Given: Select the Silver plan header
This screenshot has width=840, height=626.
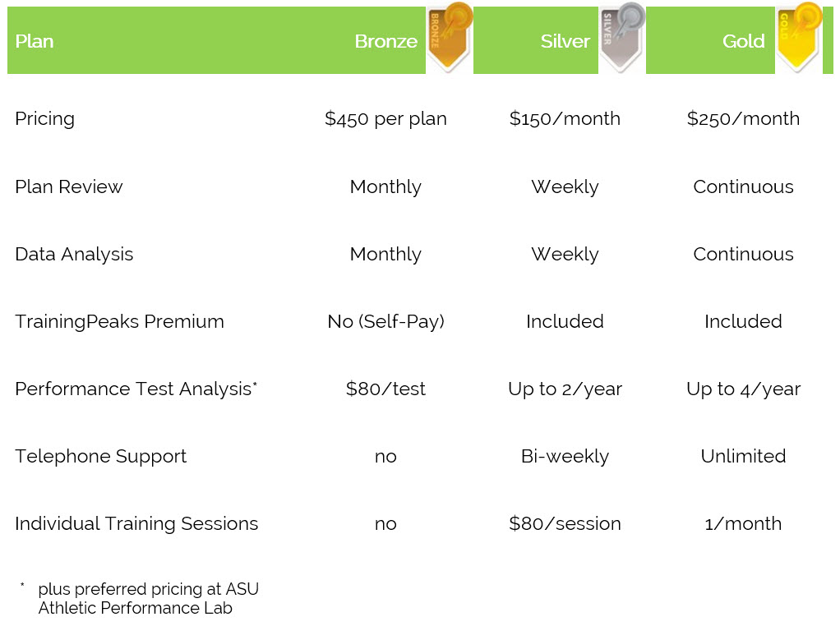Looking at the screenshot, I should click(x=565, y=41).
